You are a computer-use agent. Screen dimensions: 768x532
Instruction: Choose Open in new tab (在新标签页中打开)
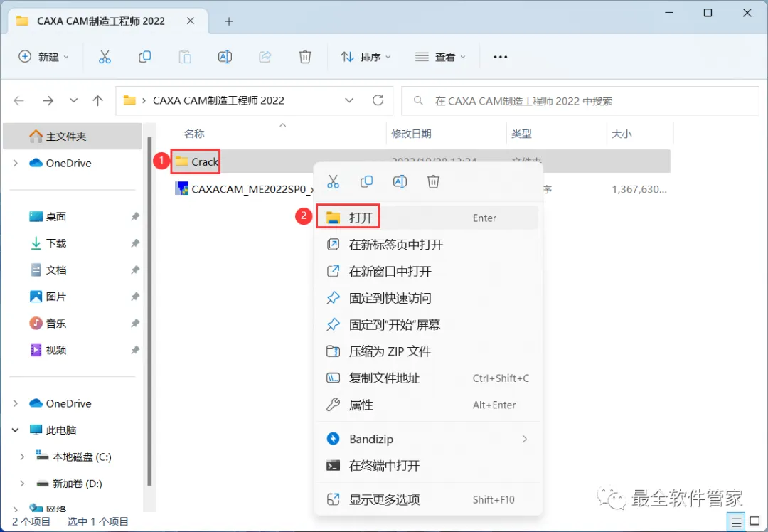(427, 245)
